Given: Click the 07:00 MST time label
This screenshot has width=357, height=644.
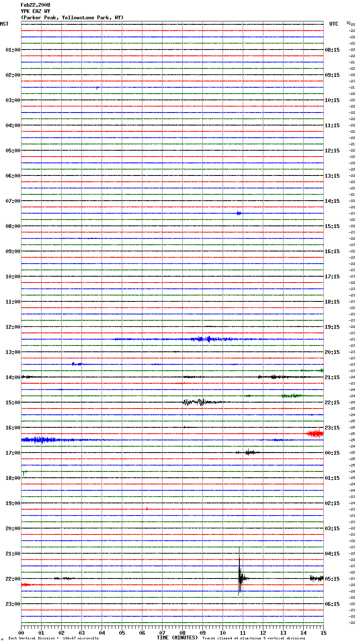Looking at the screenshot, I should click(x=13, y=201).
